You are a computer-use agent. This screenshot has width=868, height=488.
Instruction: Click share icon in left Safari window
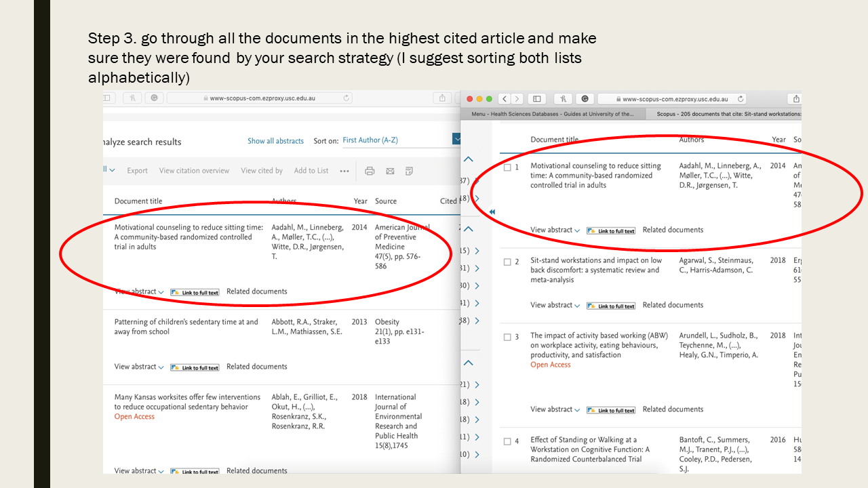point(442,98)
